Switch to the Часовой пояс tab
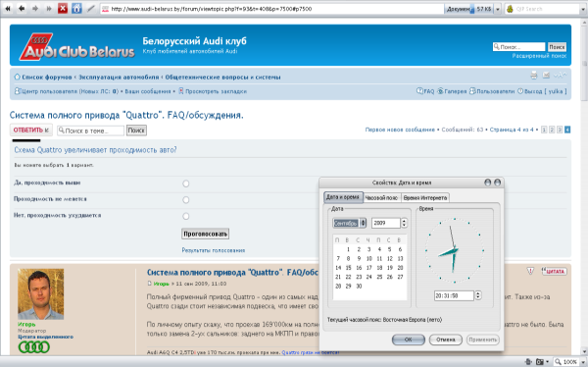The width and height of the screenshot is (588, 367). coord(381,197)
